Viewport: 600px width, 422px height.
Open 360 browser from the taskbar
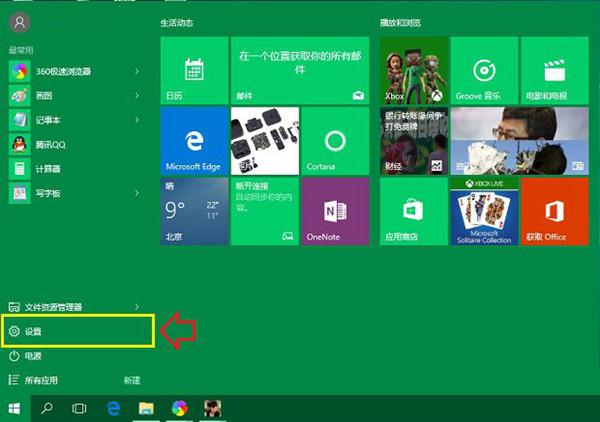[x=179, y=408]
